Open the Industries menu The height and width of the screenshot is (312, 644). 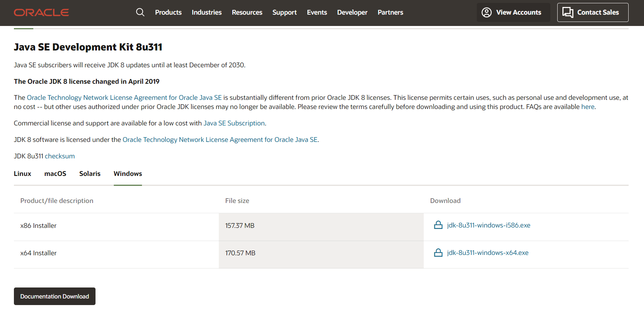click(x=207, y=12)
